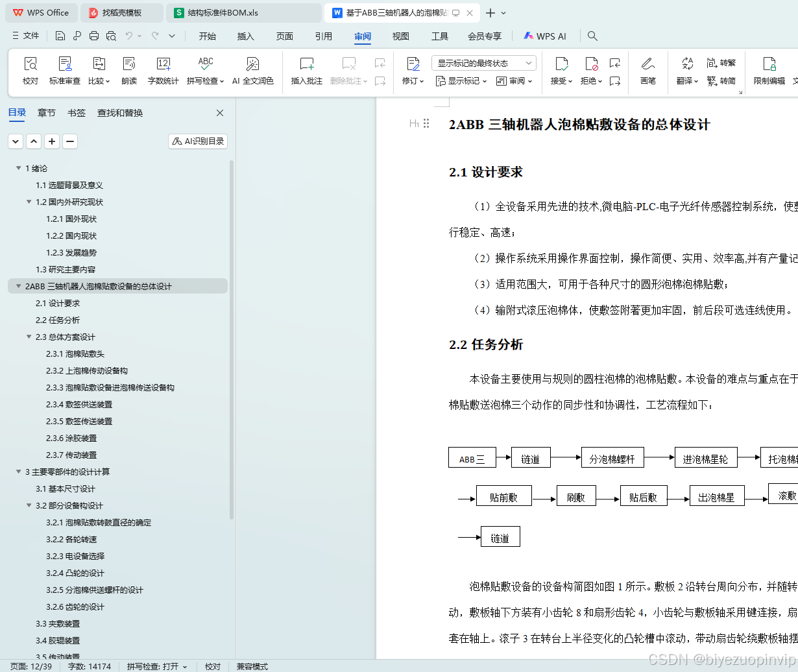The height and width of the screenshot is (672, 798).
Task: Switch to the 引用 ribbon tab
Action: (x=324, y=36)
